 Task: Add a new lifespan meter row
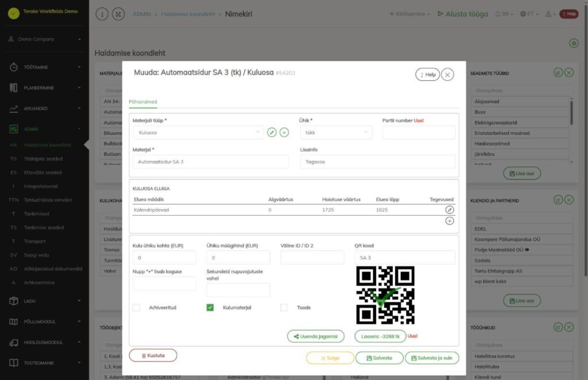(450, 221)
